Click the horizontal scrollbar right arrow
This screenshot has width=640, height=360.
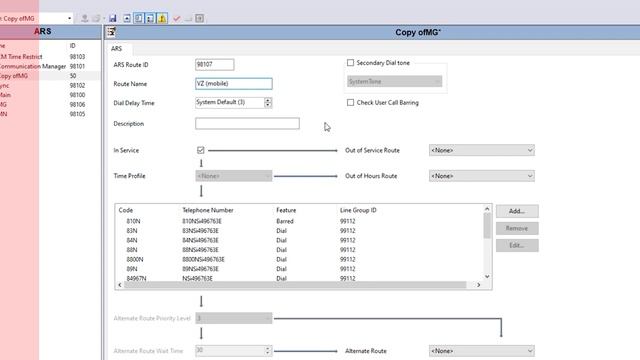click(x=479, y=285)
